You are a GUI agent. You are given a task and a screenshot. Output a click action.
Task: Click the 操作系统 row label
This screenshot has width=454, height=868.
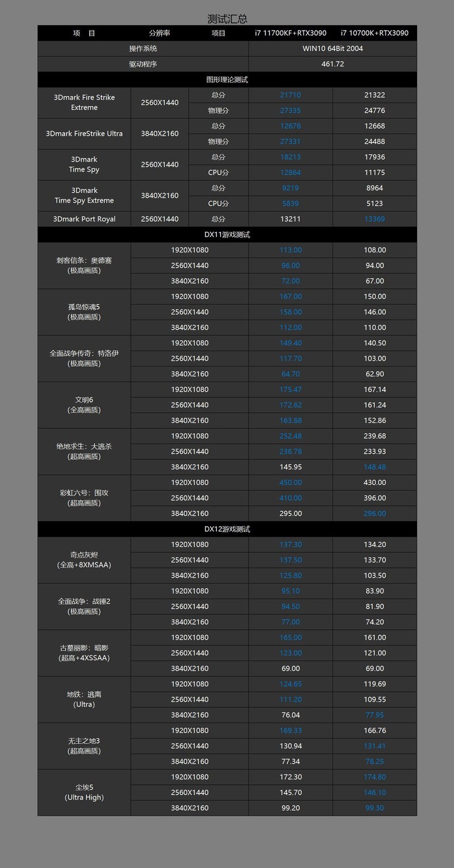(x=142, y=48)
